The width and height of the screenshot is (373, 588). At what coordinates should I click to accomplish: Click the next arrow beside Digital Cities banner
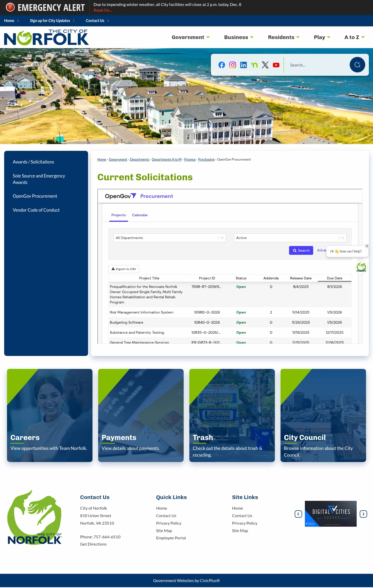point(363,514)
